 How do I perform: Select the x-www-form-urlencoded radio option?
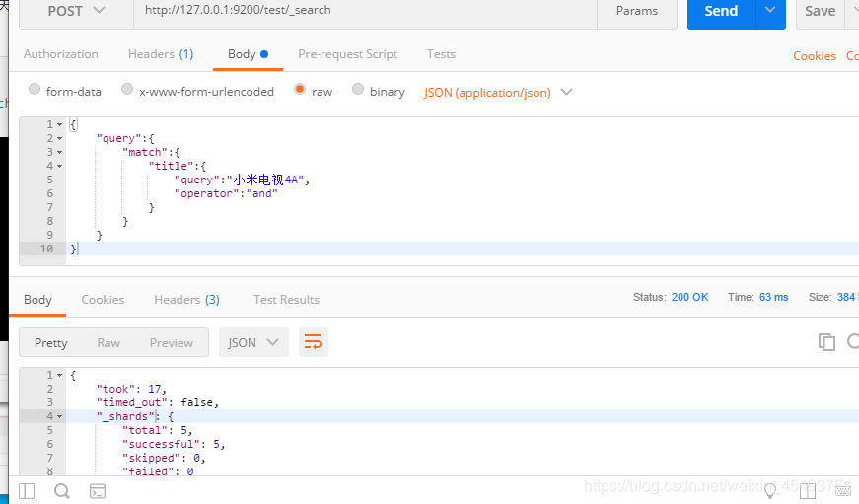click(127, 89)
